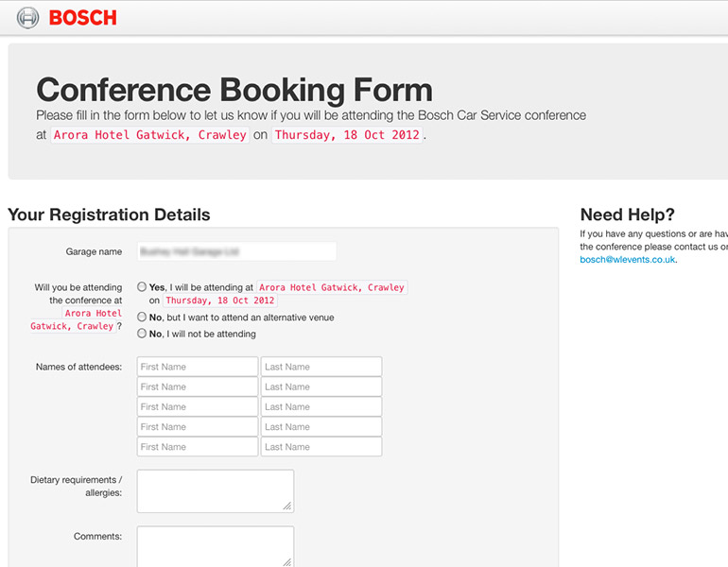Viewport: 728px width, 567px height.
Task: Select Yes, I will be attending option
Action: pyautogui.click(x=142, y=286)
